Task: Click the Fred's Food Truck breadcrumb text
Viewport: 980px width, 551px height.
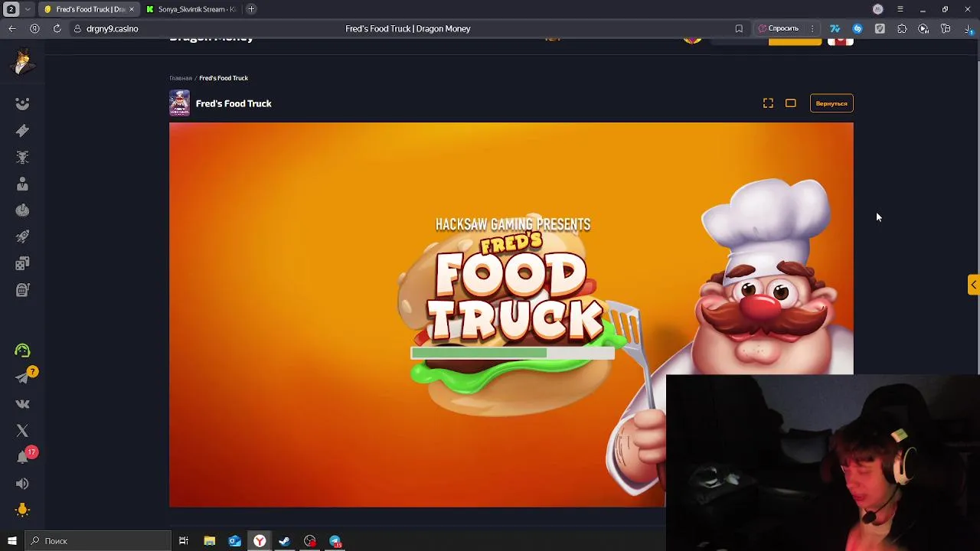Action: coord(224,78)
